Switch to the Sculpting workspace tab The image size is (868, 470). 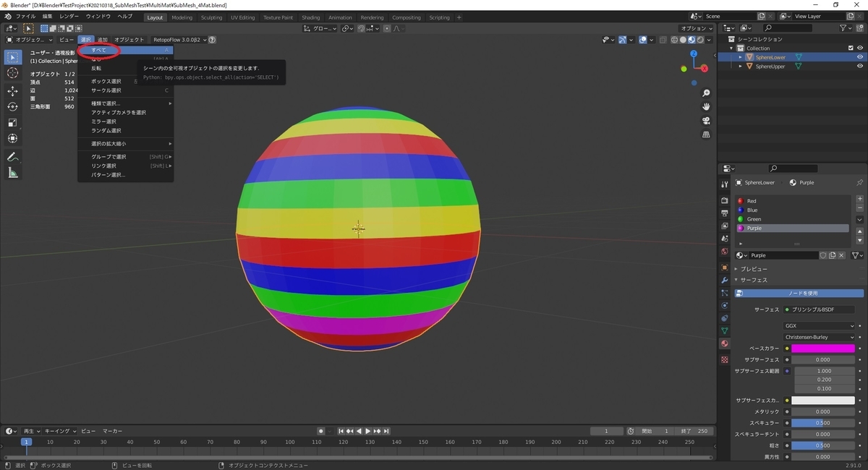(x=211, y=17)
